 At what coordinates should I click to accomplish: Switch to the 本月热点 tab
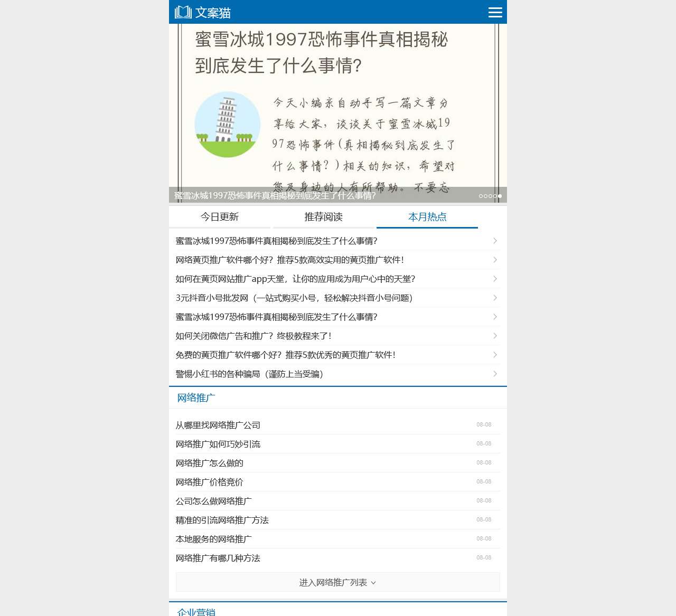(427, 217)
